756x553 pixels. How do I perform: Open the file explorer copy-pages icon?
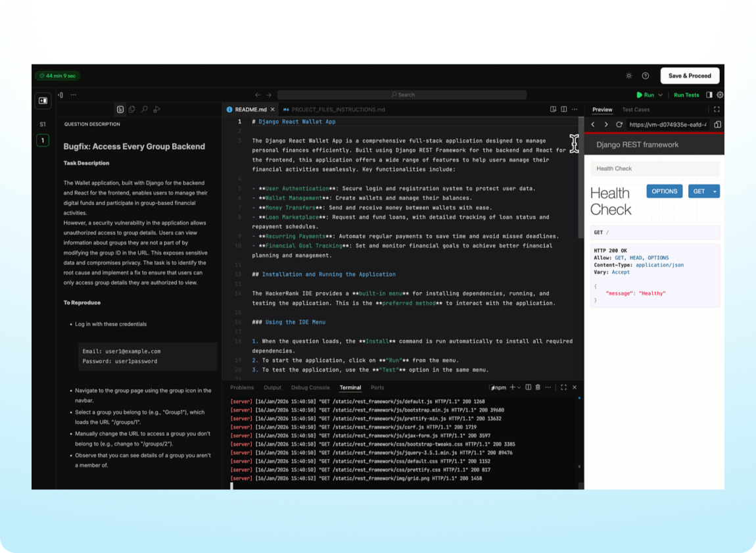coord(131,109)
